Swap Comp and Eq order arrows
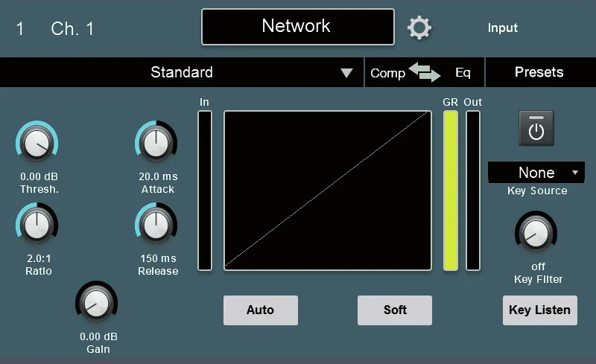 425,72
